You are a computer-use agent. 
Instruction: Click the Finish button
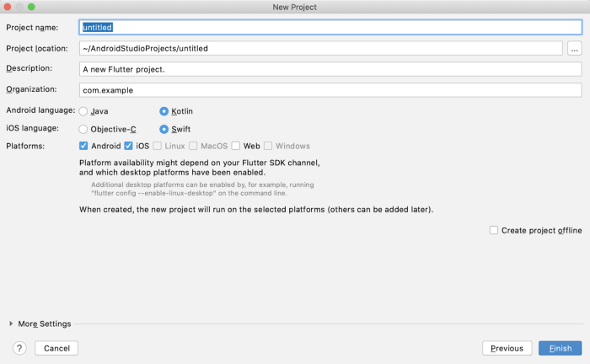[x=560, y=348]
